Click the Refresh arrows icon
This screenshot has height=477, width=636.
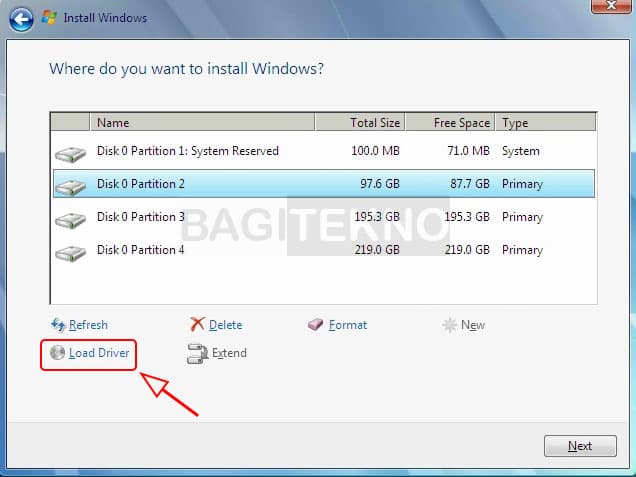coord(58,324)
